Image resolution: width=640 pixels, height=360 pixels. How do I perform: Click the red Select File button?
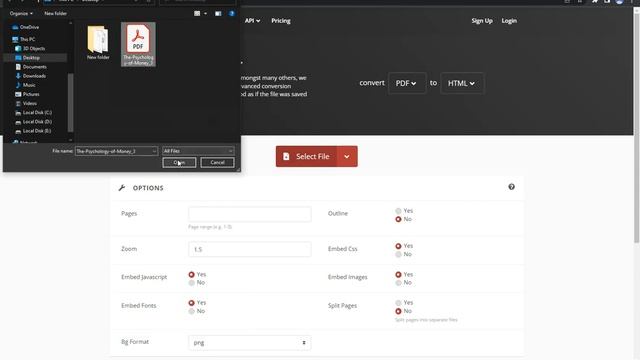pos(307,156)
